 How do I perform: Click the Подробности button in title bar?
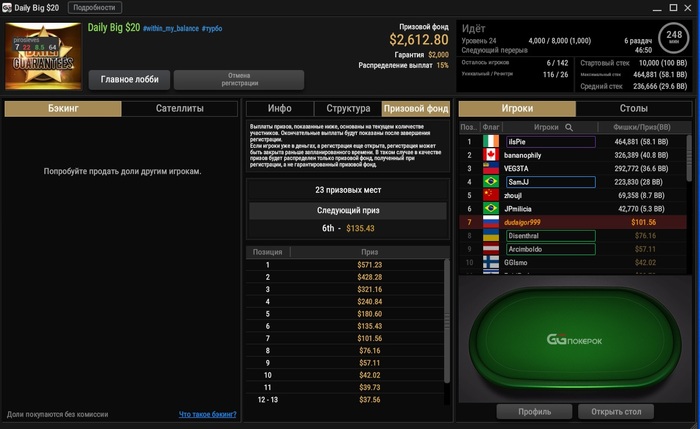95,8
